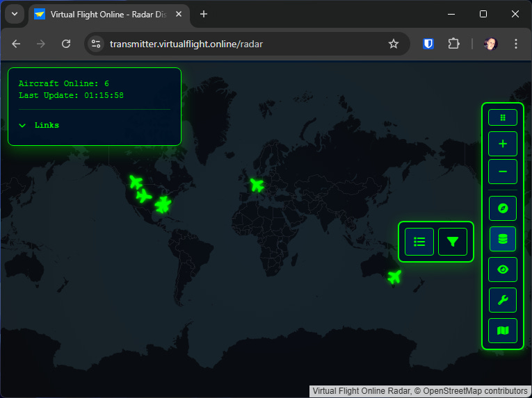Click the Aircraft Online: 6 text
This screenshot has height=398, width=532.
point(64,83)
